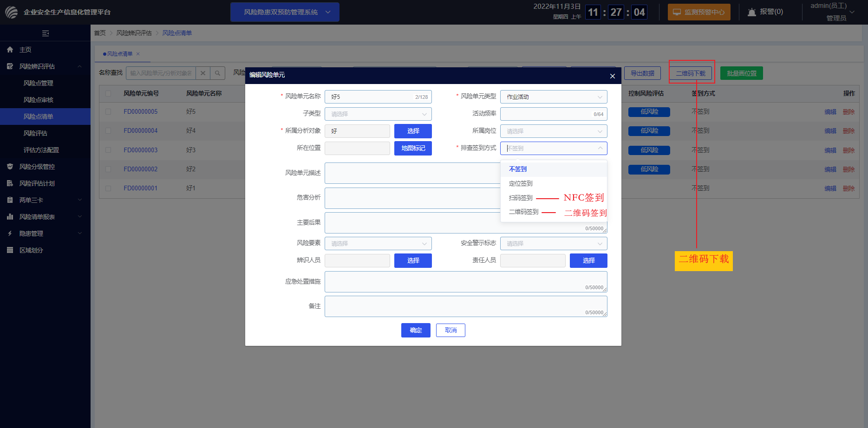Open the 安全警示标志 dropdown
Image resolution: width=868 pixels, height=428 pixels.
(554, 244)
